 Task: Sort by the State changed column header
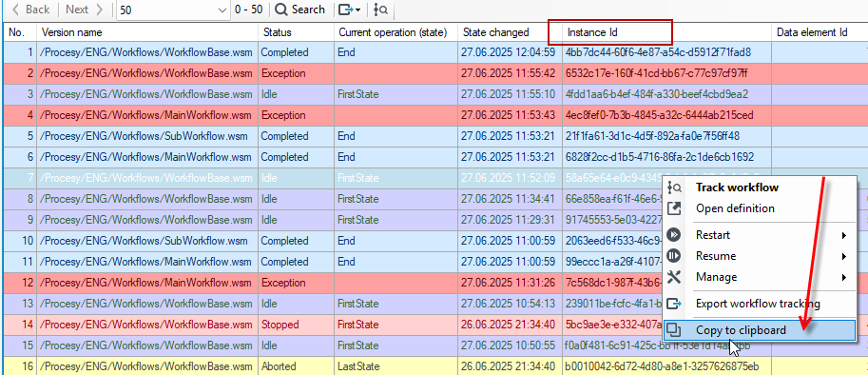[510, 32]
